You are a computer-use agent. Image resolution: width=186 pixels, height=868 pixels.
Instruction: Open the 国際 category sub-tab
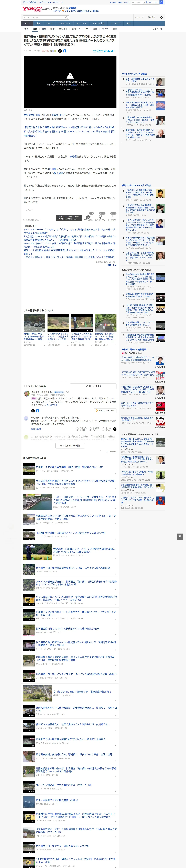[44, 29]
